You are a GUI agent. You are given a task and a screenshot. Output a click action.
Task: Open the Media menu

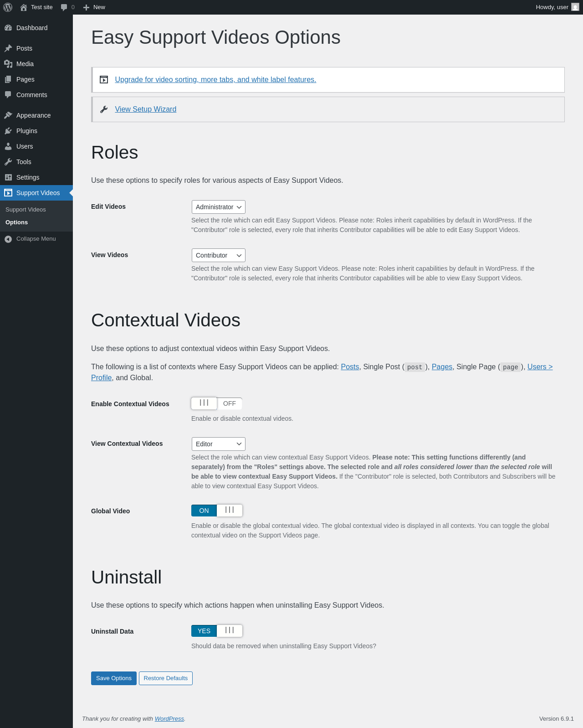pos(36,64)
